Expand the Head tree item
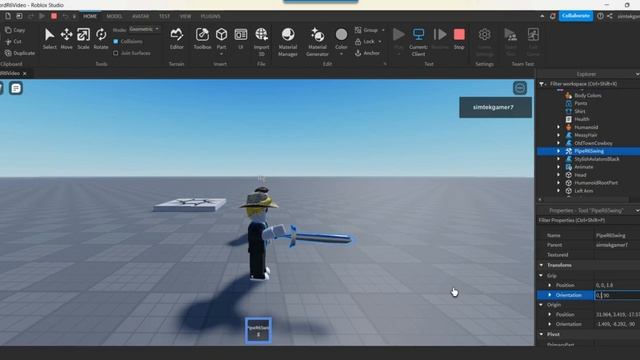 pyautogui.click(x=559, y=175)
